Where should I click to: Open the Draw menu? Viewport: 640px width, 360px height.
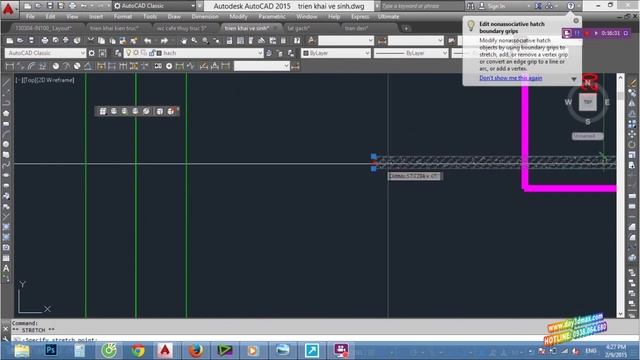tap(174, 17)
